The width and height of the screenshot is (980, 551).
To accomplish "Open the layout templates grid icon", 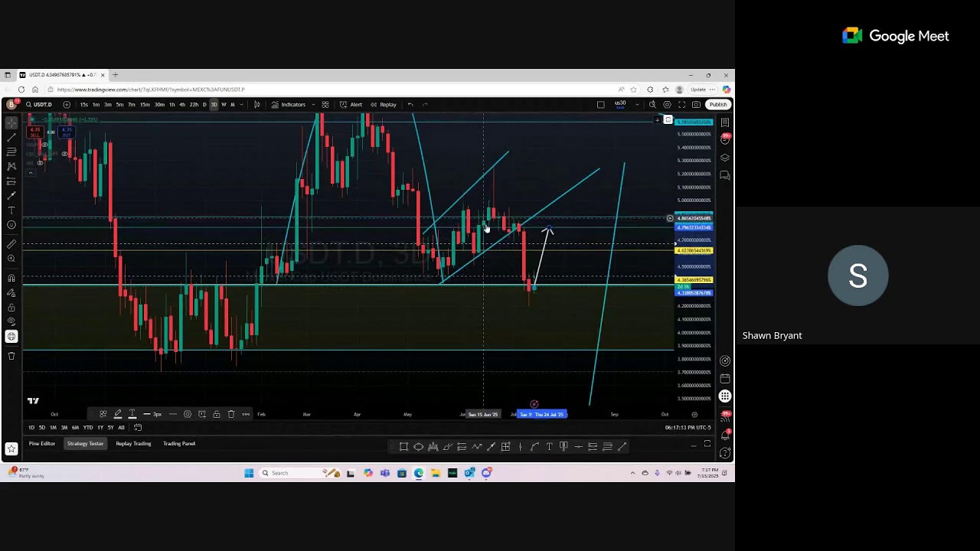I will pos(325,105).
